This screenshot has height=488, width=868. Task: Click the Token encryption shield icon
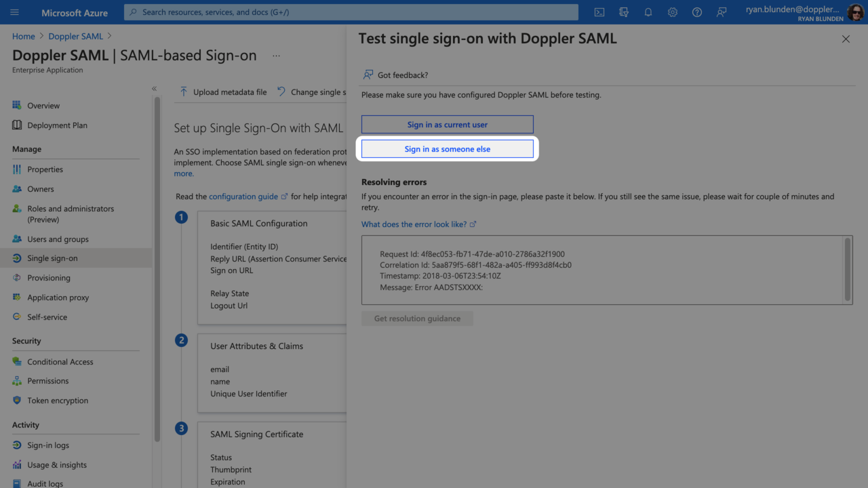pos(17,401)
